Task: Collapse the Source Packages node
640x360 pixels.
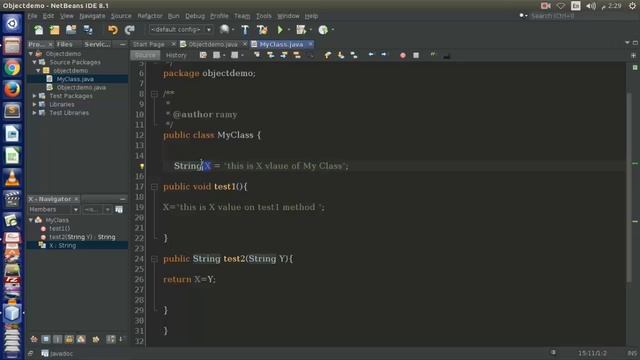Action: click(x=34, y=62)
